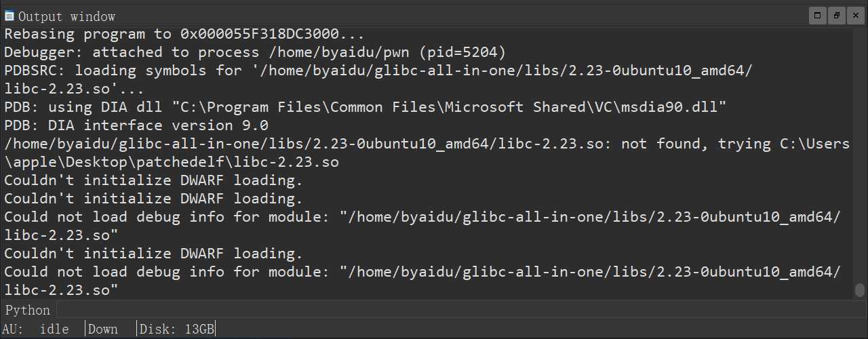The image size is (868, 339).
Task: Maximize the Output window panel
Action: (x=818, y=16)
